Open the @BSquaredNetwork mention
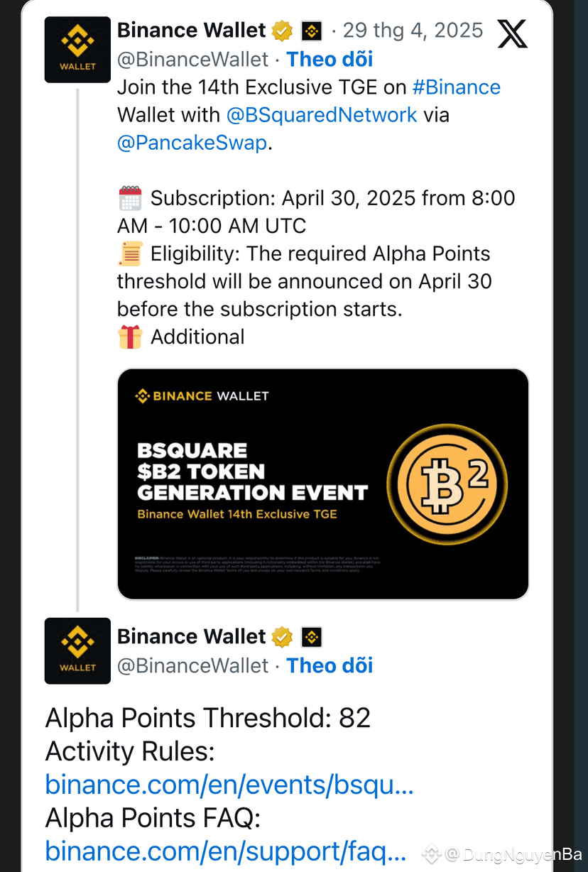Viewport: 588px width, 872px height. [x=322, y=115]
